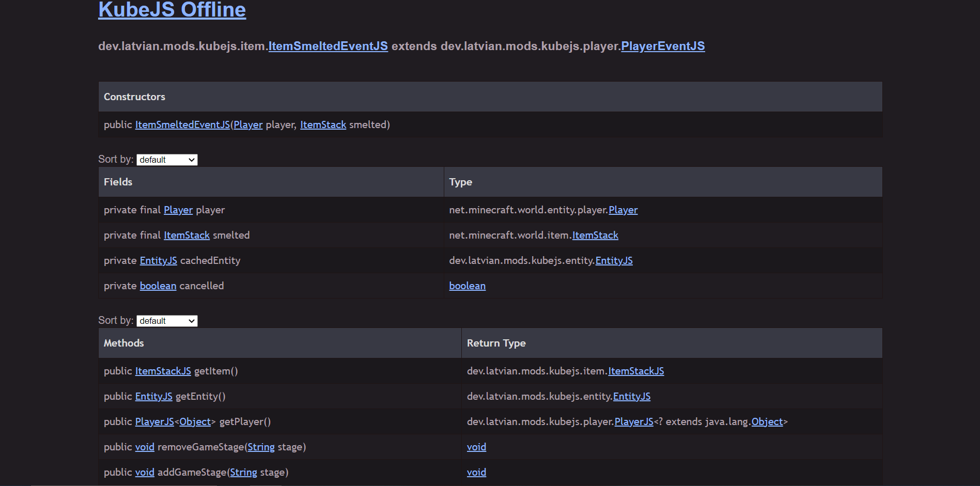Click PlayerJS link before getPlayer()

click(154, 421)
